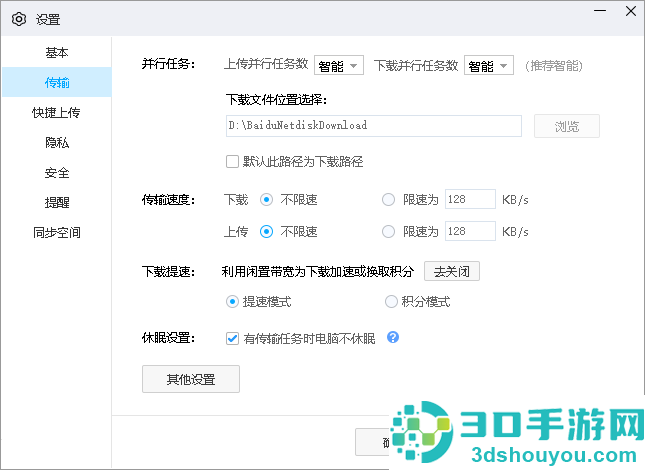Viewport: 645px width, 470px height.
Task: Select the 传输 tab in sidebar
Action: 57,82
